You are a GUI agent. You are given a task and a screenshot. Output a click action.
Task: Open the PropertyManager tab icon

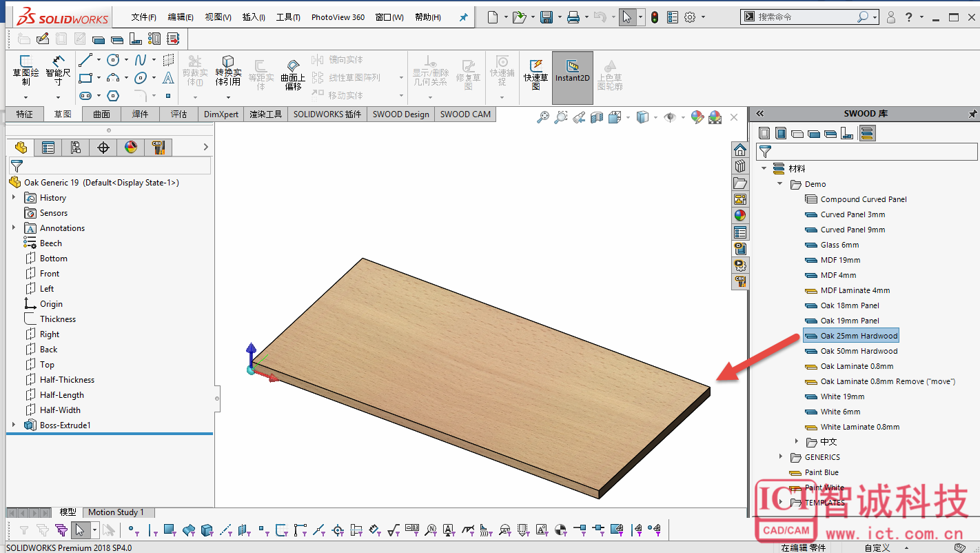pyautogui.click(x=48, y=147)
